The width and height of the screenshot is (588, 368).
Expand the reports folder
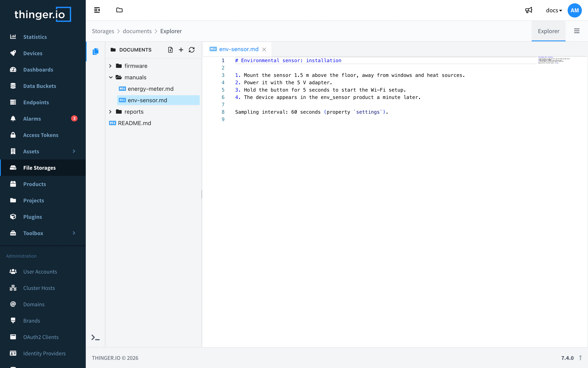(110, 112)
